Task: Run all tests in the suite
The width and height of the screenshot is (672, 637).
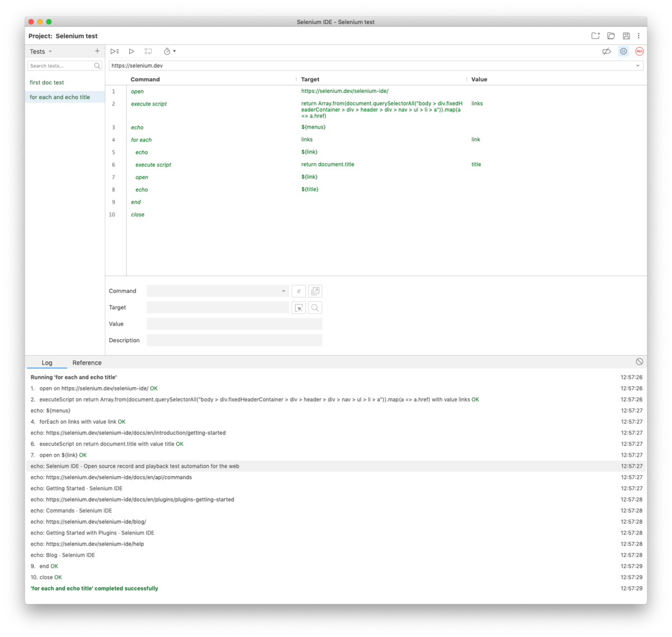Action: pos(114,51)
